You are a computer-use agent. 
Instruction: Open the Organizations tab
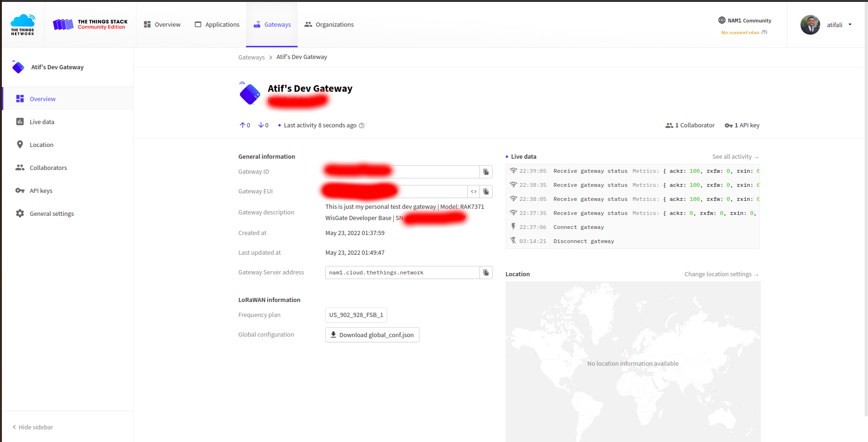click(x=329, y=24)
